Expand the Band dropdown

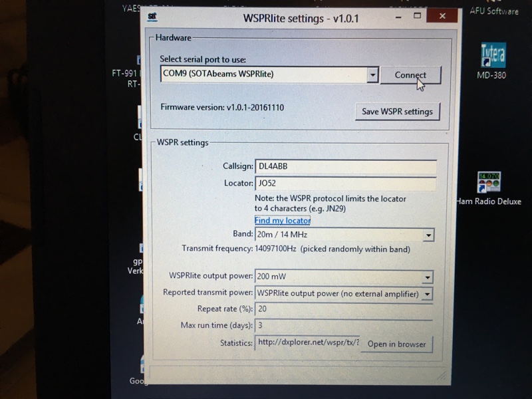click(x=428, y=235)
